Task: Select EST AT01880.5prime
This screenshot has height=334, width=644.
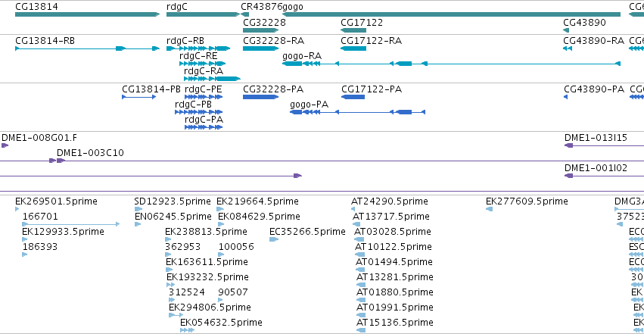Action: click(x=361, y=300)
